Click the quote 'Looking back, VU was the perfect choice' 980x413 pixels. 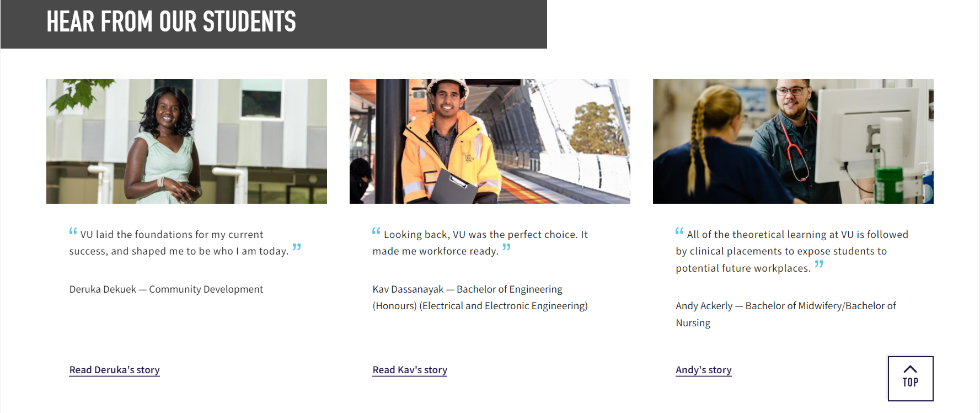coord(480,243)
